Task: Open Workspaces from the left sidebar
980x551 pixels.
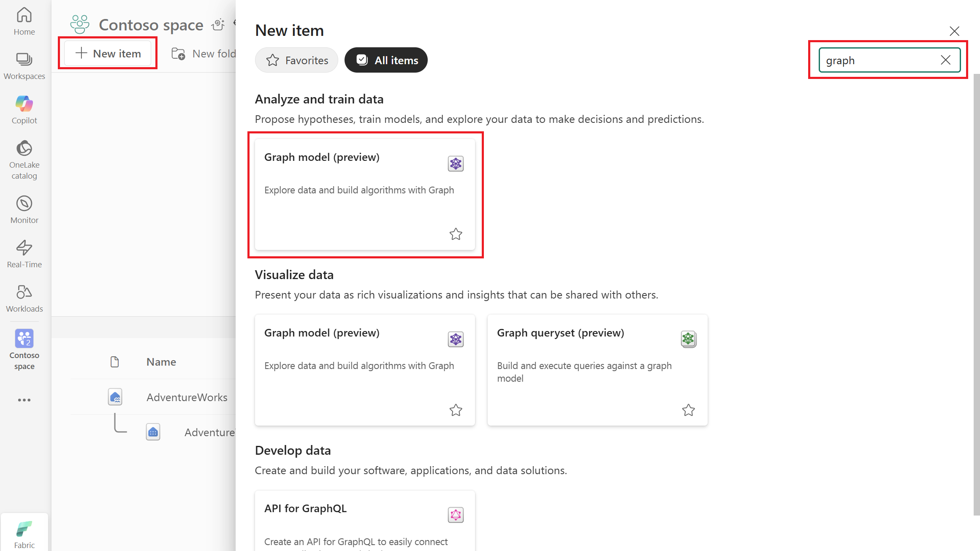Action: (x=24, y=66)
